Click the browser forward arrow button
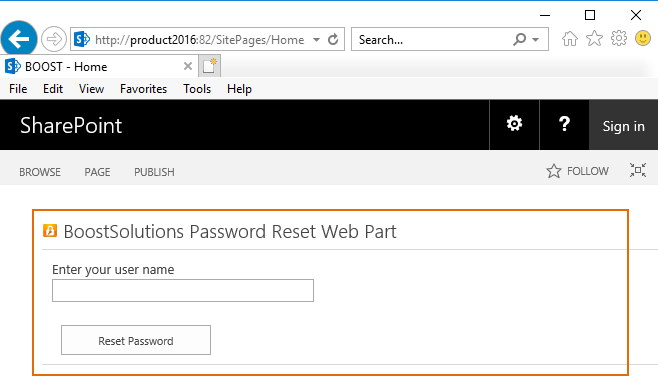658x382 pixels. tap(54, 39)
